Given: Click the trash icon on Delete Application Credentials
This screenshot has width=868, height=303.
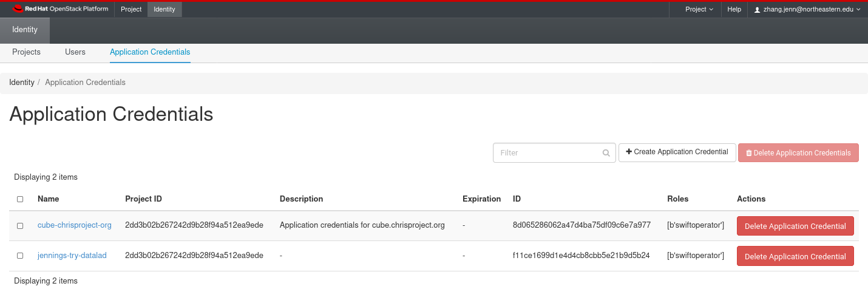Looking at the screenshot, I should (749, 153).
